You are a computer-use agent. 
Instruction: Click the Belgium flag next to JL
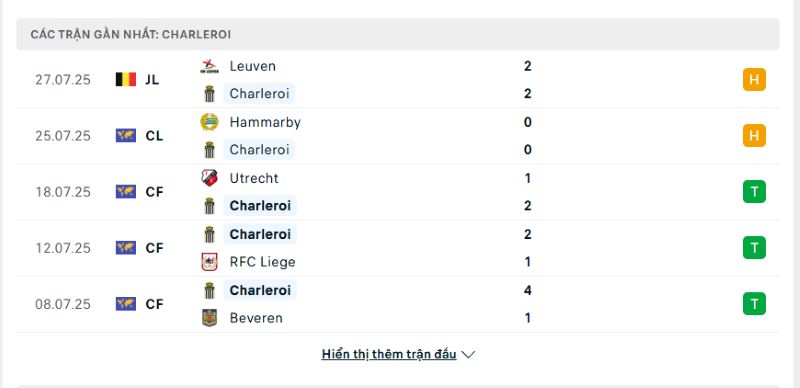click(126, 79)
